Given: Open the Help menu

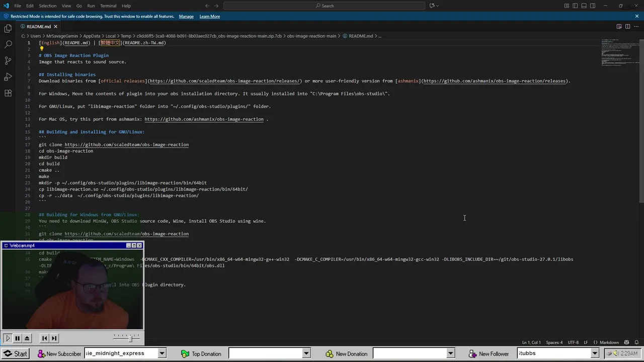Looking at the screenshot, I should pos(126,6).
